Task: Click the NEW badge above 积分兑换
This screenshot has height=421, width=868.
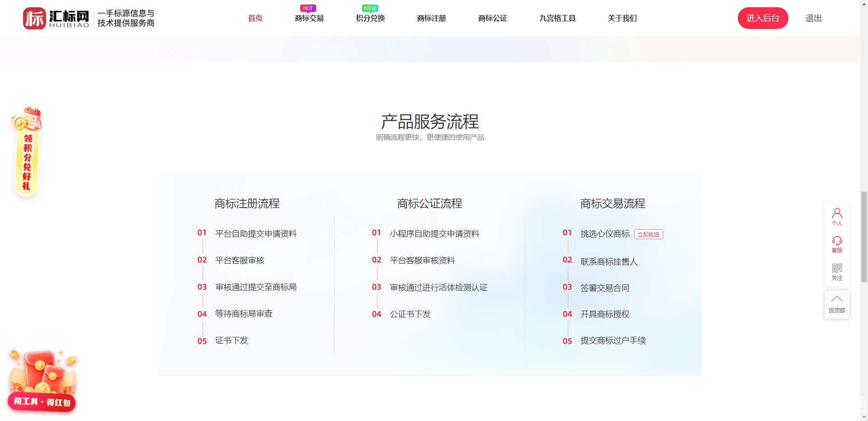Action: pyautogui.click(x=370, y=8)
